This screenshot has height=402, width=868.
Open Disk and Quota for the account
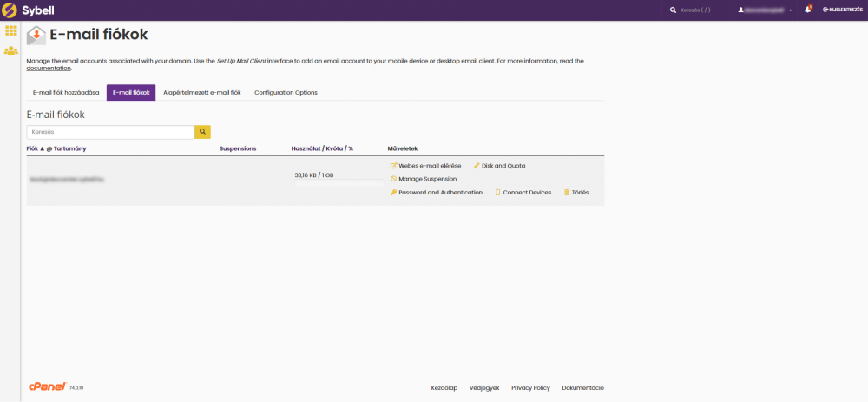pos(499,166)
